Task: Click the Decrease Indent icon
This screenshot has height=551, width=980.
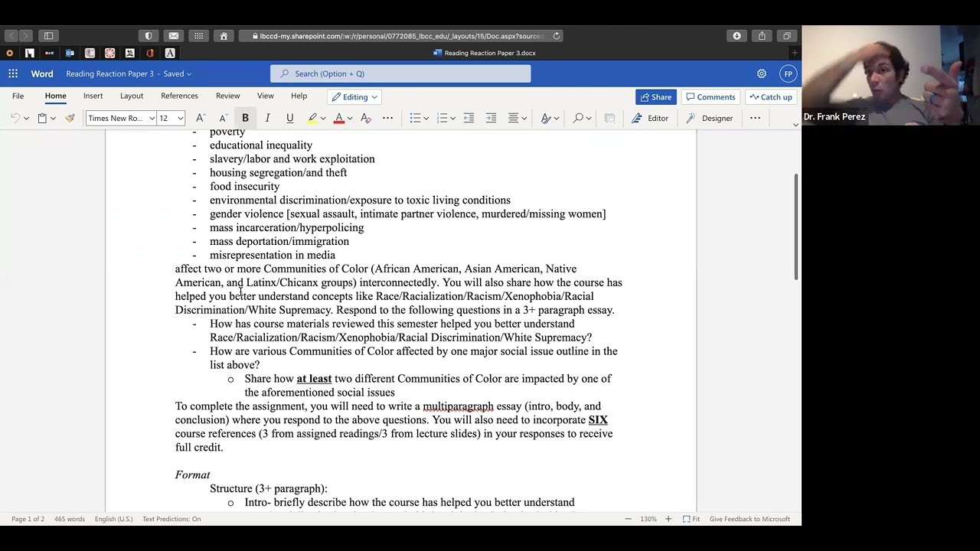Action: tap(469, 118)
